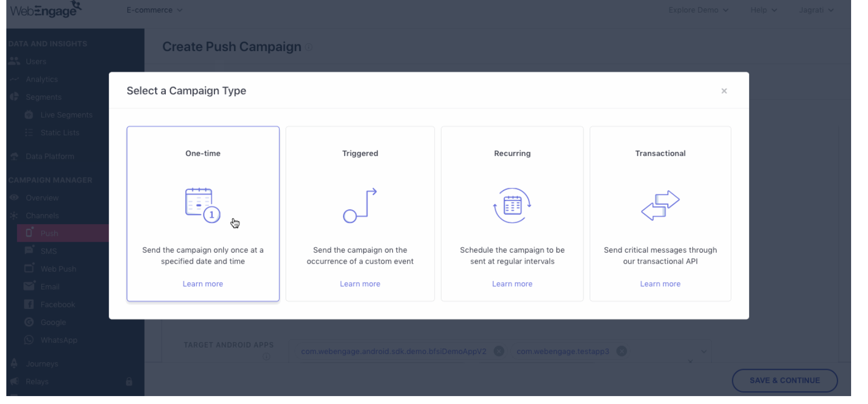The height and width of the screenshot is (404, 868).
Task: Open Learn more under Triggered
Action: coord(360,284)
